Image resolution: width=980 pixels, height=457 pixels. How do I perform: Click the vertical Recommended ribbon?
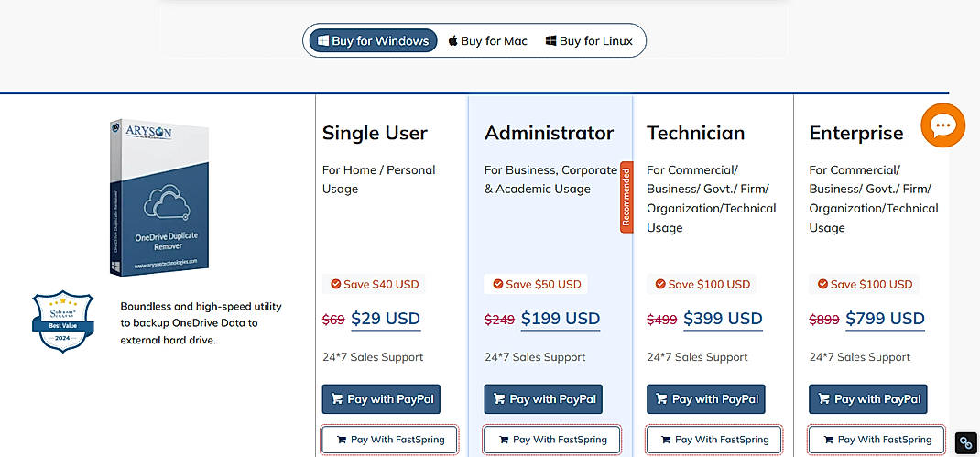626,197
